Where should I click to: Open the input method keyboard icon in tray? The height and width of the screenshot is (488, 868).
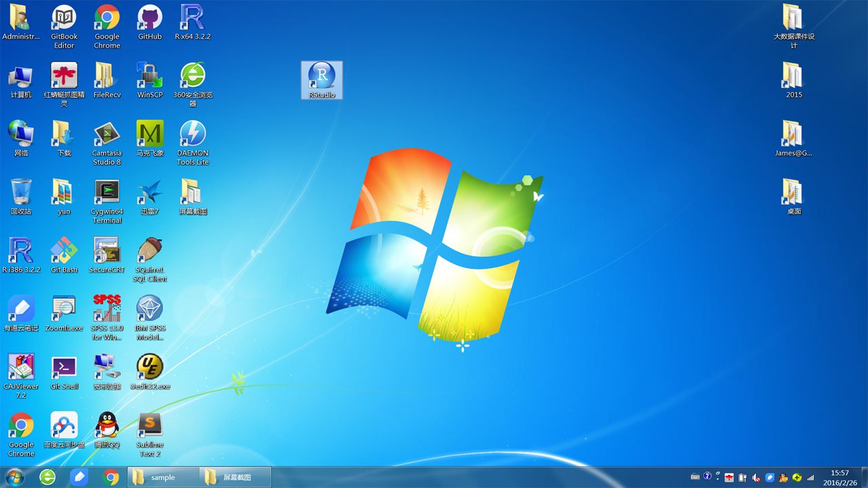[695, 477]
